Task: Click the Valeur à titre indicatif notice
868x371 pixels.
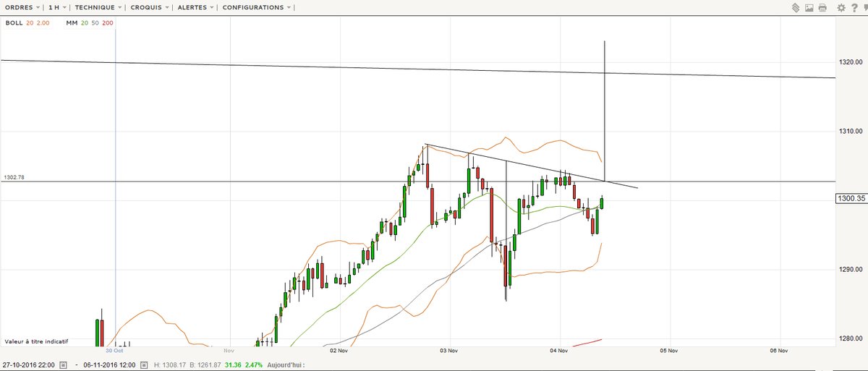Action: [36, 341]
